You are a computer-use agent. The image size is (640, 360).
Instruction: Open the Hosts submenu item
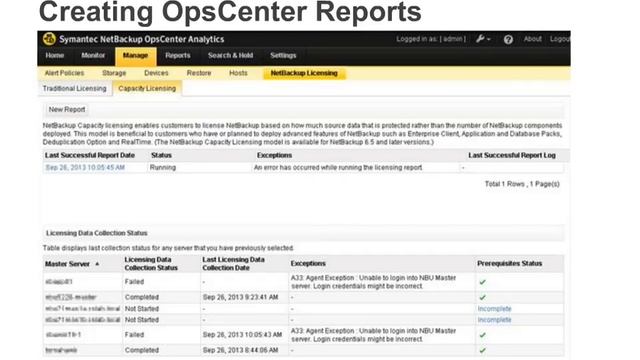coord(238,73)
